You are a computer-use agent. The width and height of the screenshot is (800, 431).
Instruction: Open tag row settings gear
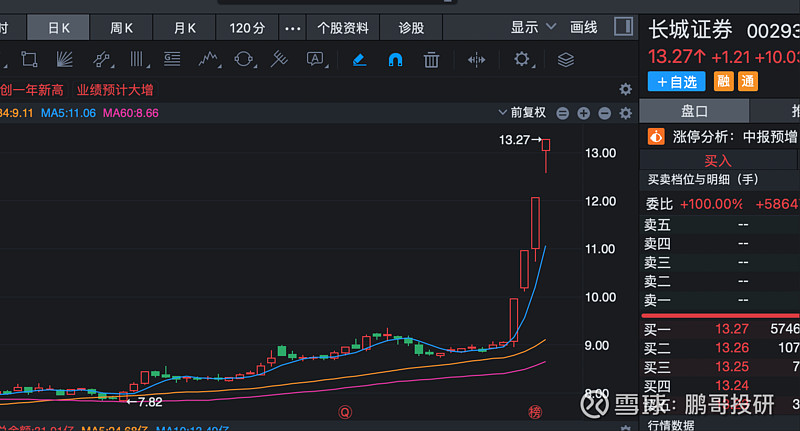click(626, 90)
